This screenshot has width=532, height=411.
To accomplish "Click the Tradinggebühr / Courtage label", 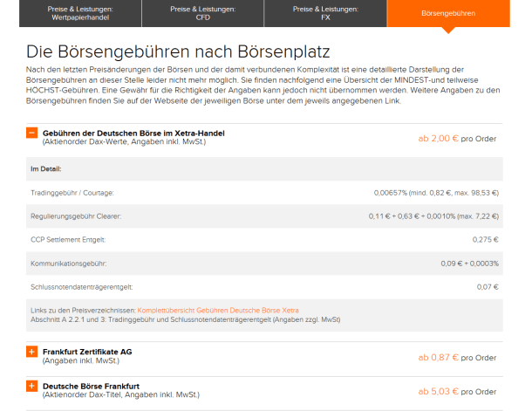I will [x=72, y=193].
